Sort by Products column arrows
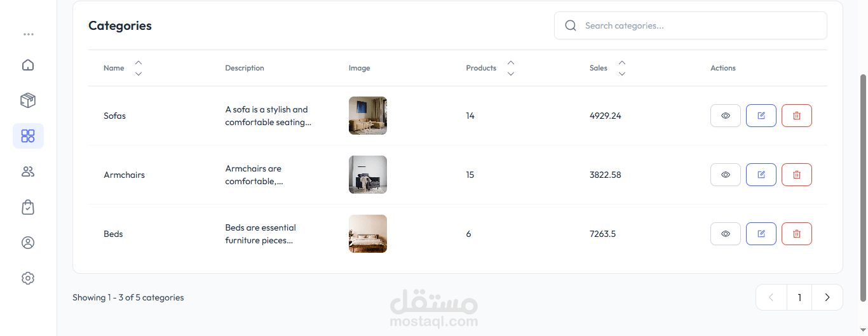The width and height of the screenshot is (868, 336). click(x=511, y=68)
